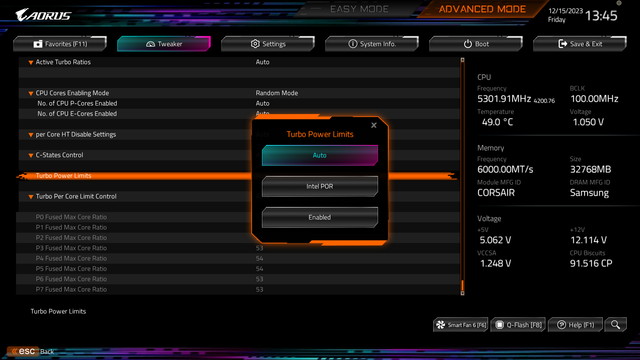Screen dimensions: 640x360
Task: Select No. of CPU E-Cores Enabled
Action: 77,114
